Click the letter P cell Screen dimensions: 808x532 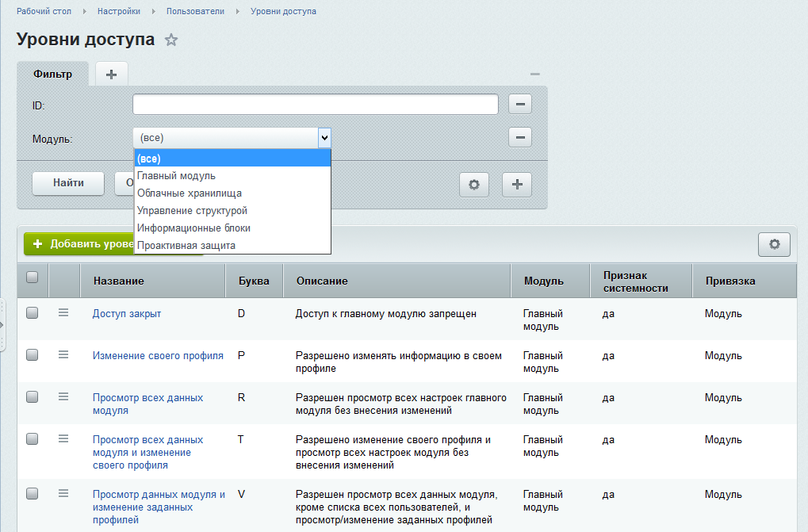point(241,356)
